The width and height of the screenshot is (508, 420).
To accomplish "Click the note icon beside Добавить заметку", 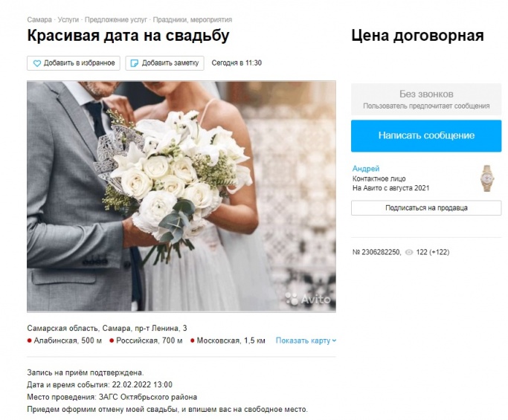I will point(134,63).
